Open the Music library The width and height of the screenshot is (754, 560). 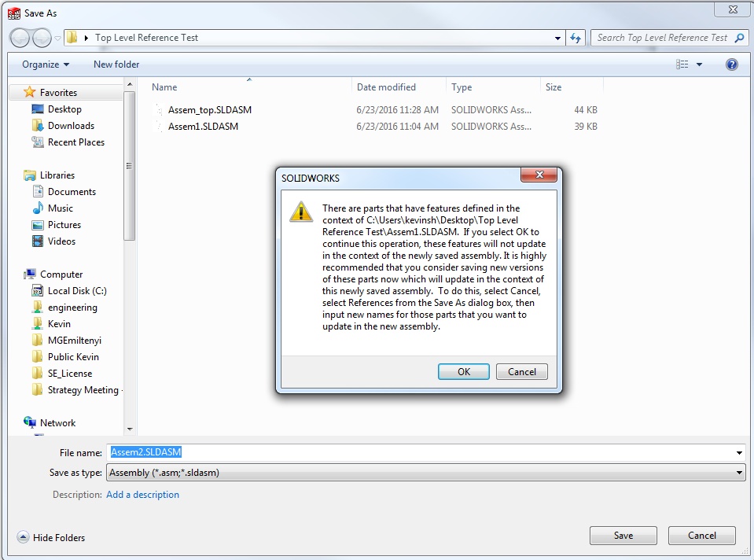(60, 208)
